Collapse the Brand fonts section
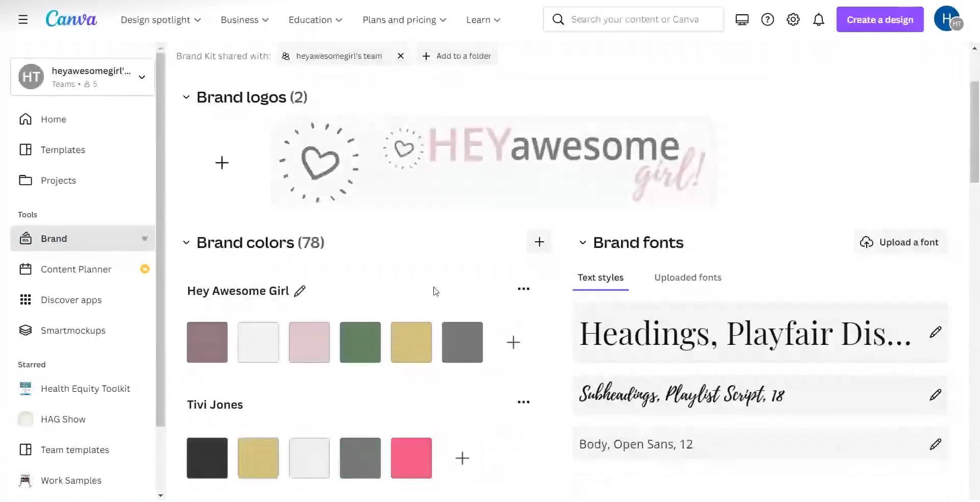Viewport: 980px width, 502px height. tap(583, 243)
